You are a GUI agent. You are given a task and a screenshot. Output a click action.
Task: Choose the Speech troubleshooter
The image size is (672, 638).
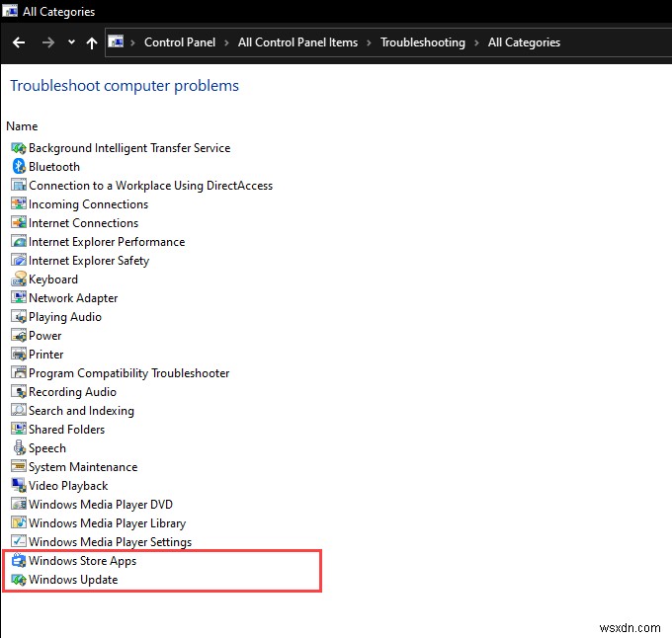tap(47, 448)
